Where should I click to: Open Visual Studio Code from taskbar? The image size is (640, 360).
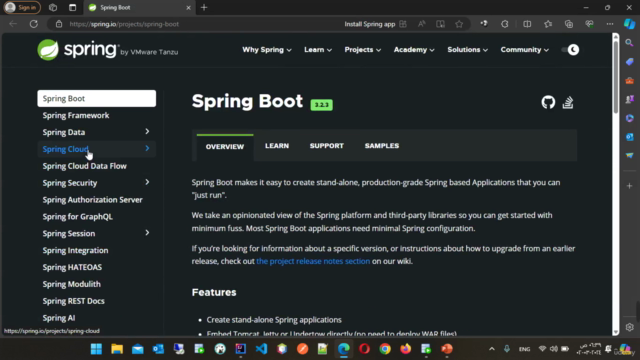261,349
